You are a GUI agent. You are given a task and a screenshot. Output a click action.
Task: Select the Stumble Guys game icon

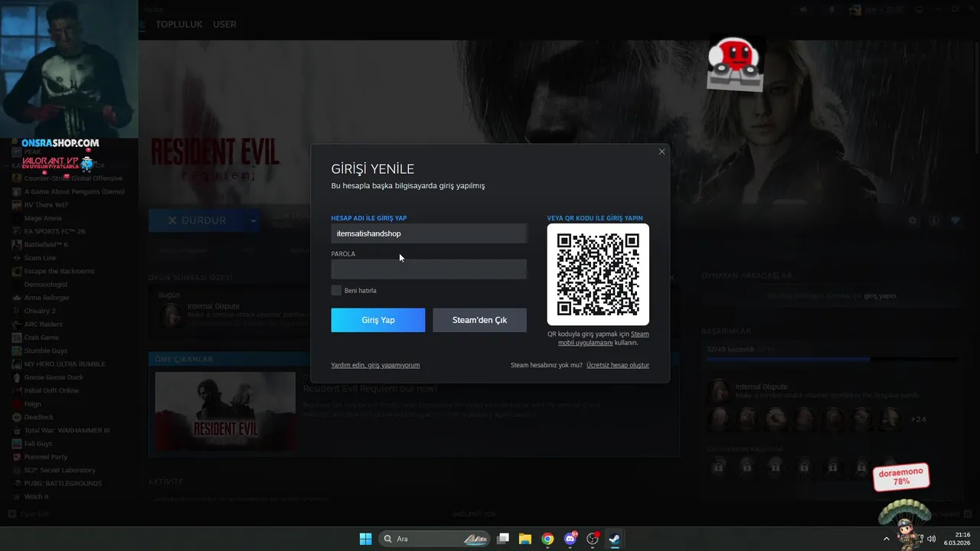point(17,350)
